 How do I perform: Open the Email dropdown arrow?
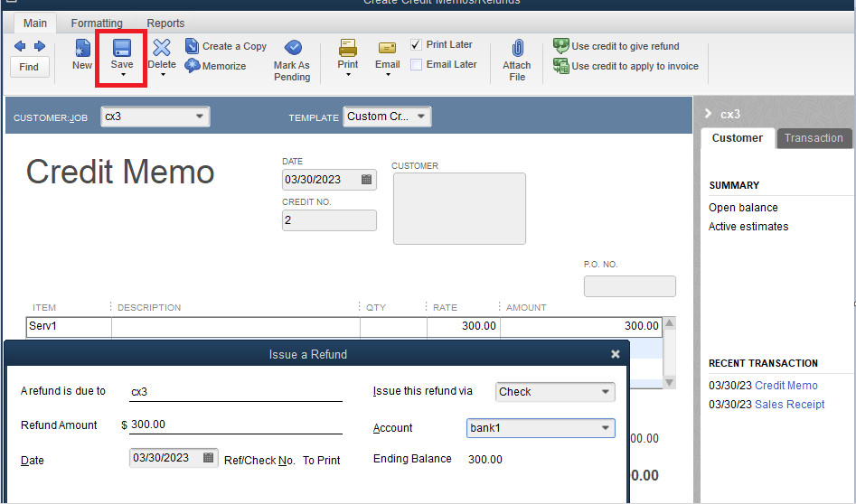point(387,75)
